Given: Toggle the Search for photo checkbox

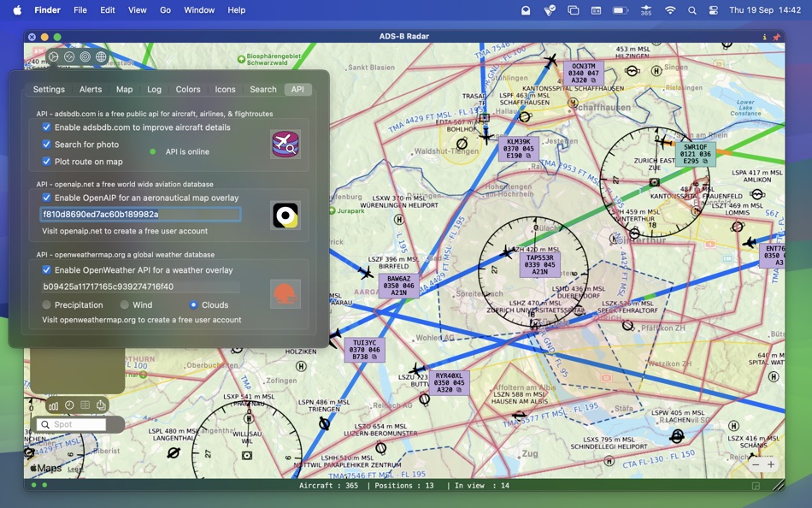Looking at the screenshot, I should (x=47, y=145).
